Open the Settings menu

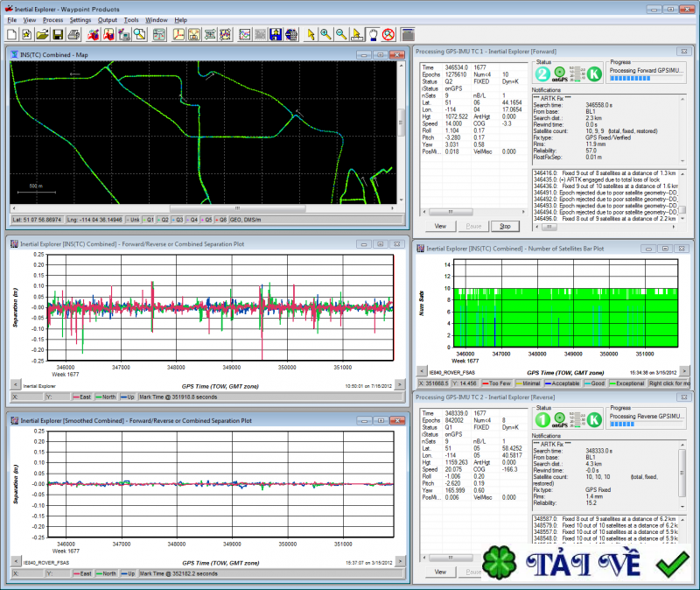pyautogui.click(x=80, y=19)
